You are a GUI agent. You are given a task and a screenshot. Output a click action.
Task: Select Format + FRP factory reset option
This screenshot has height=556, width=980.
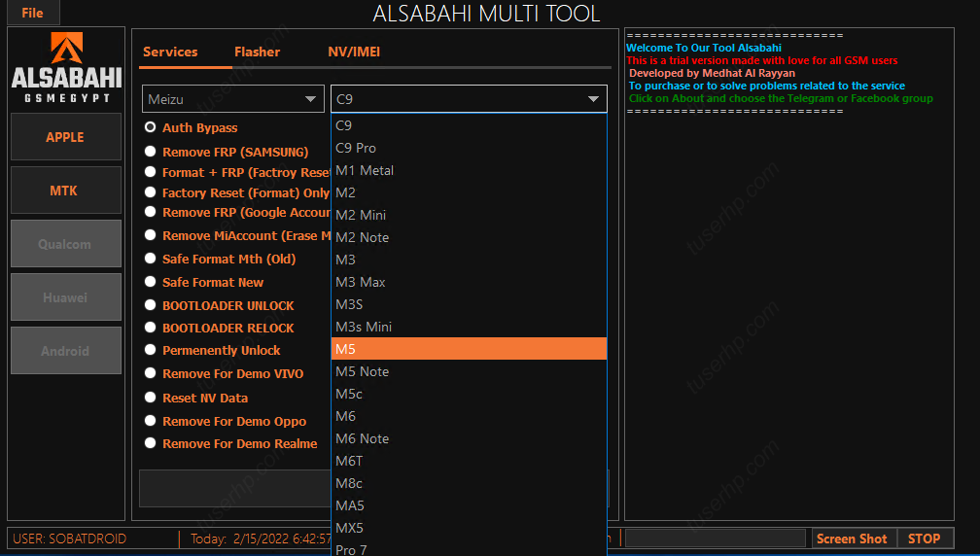point(237,172)
